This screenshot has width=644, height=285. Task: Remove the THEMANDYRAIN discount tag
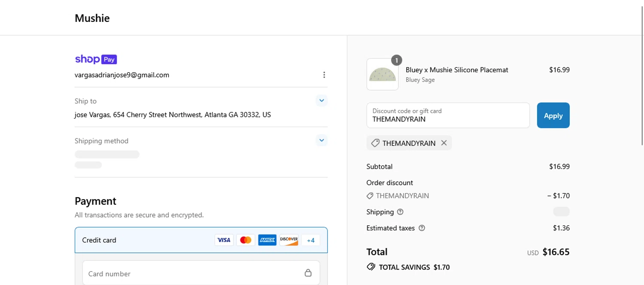[x=444, y=143]
